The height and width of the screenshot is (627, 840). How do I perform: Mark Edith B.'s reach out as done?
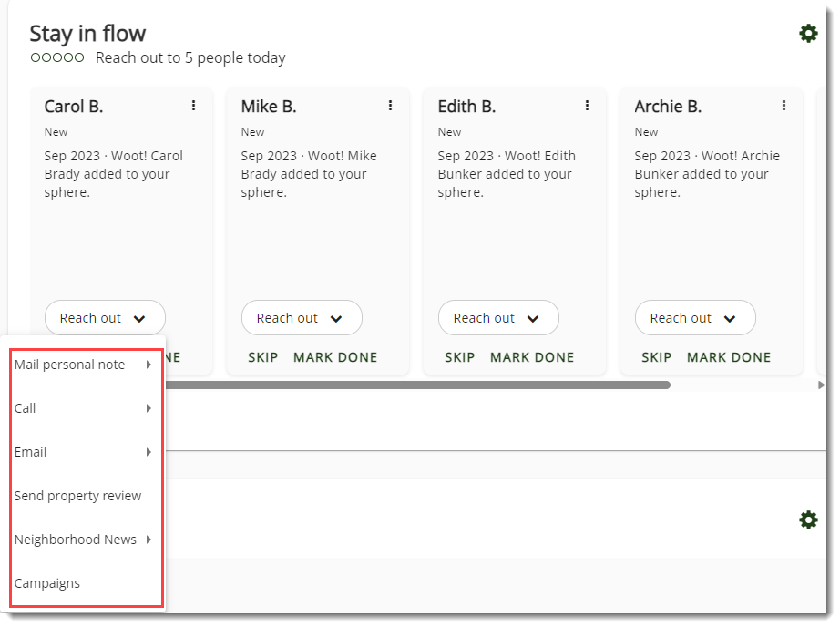tap(532, 357)
